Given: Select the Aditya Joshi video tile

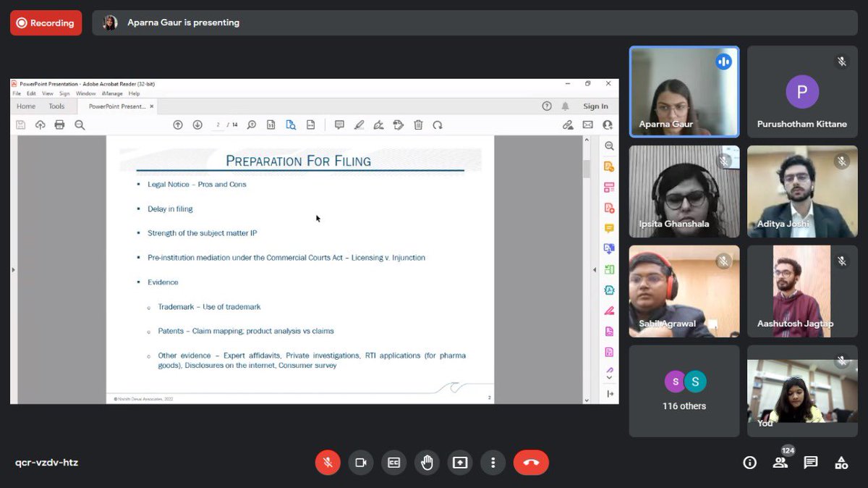Looking at the screenshot, I should [802, 192].
